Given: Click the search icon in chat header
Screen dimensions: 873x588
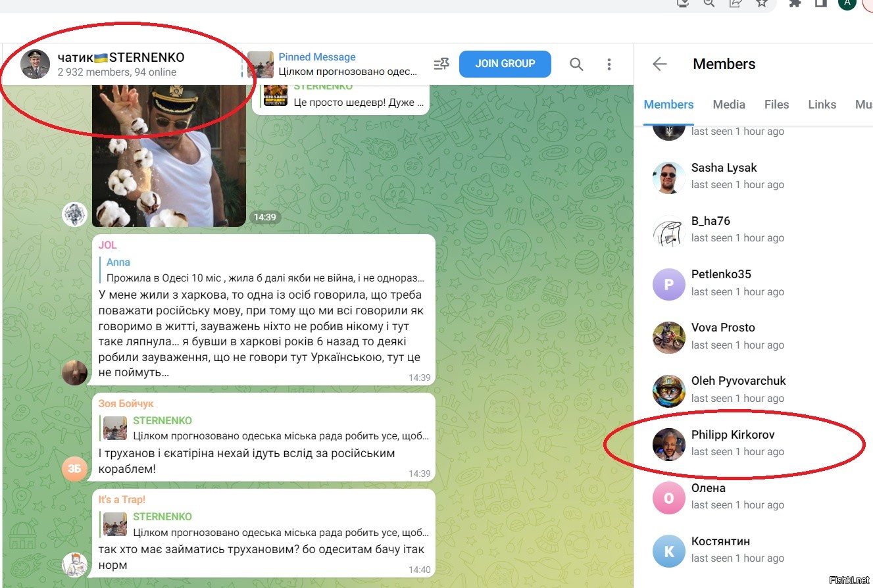Looking at the screenshot, I should click(576, 64).
